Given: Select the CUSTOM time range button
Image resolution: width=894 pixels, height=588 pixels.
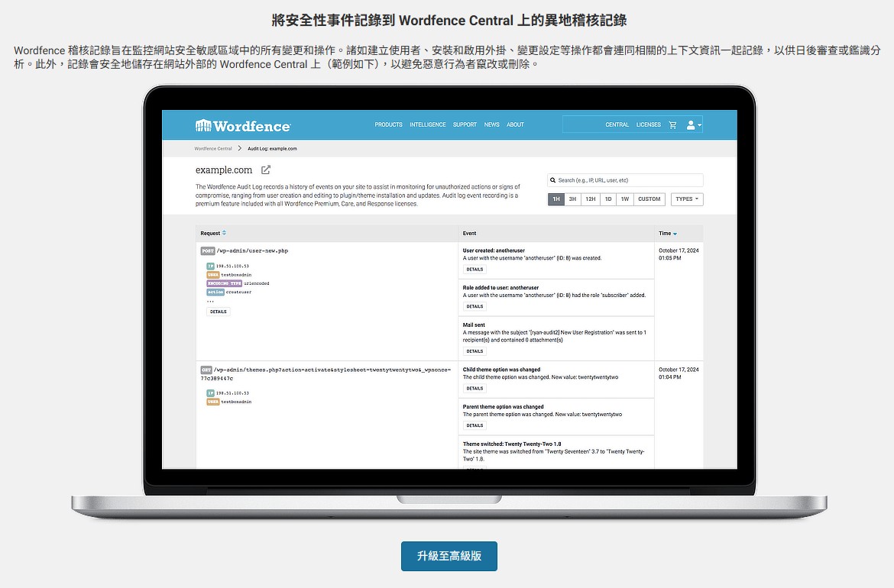Looking at the screenshot, I should click(x=649, y=199).
